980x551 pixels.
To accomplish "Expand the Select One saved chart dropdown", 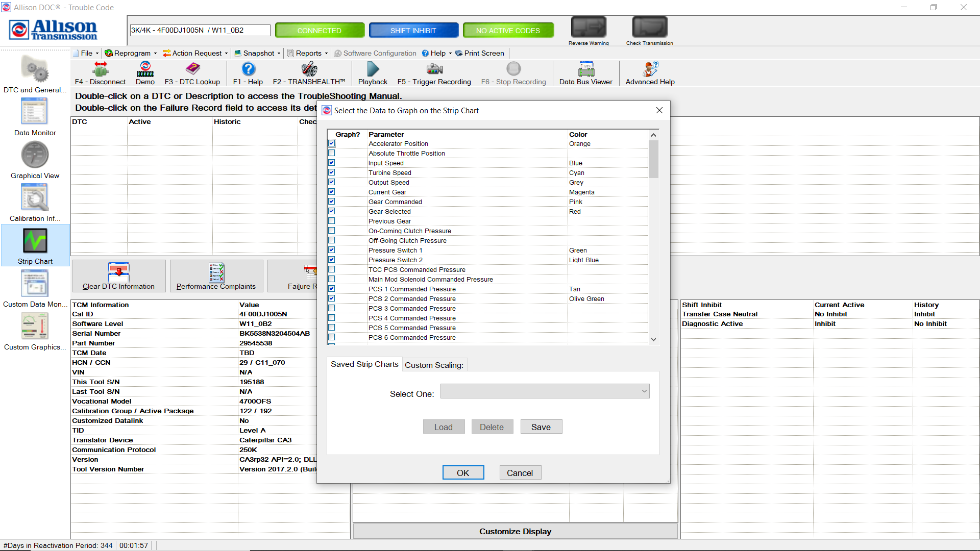I will tap(644, 391).
